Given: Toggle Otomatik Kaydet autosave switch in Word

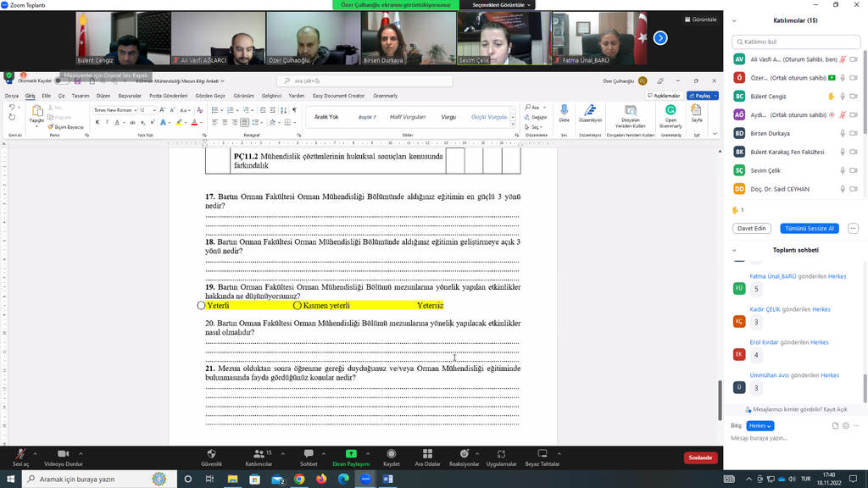Looking at the screenshot, I should click(61, 80).
